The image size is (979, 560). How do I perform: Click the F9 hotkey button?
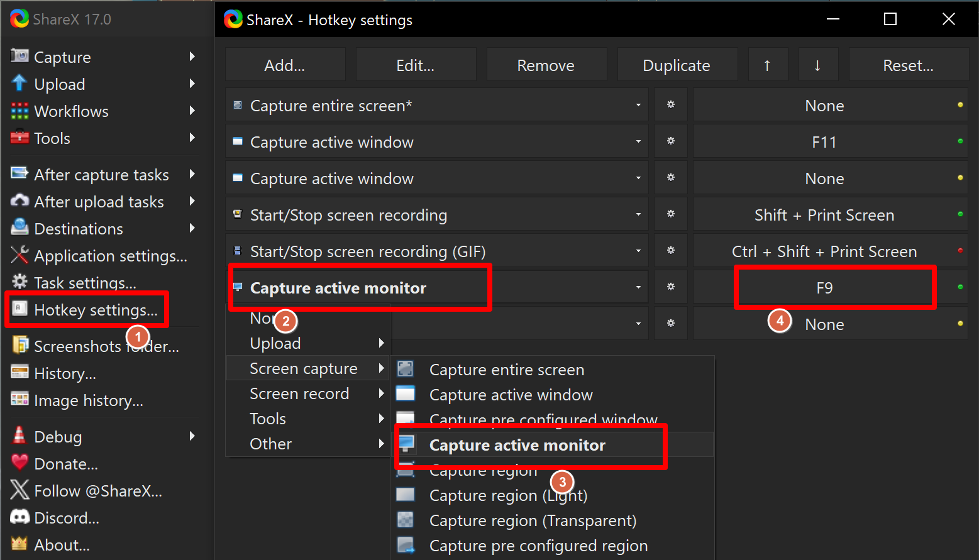coord(831,287)
